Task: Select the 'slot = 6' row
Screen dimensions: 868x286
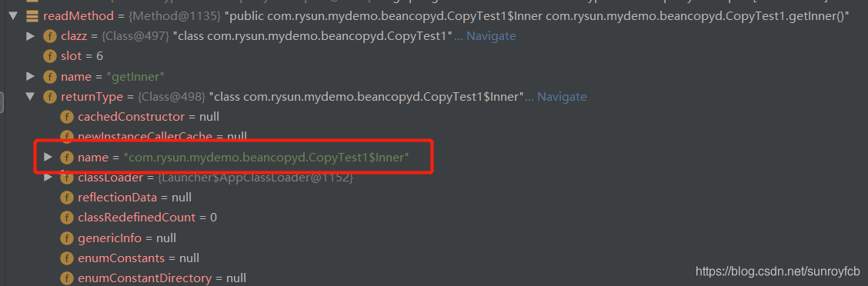Action: pos(82,56)
